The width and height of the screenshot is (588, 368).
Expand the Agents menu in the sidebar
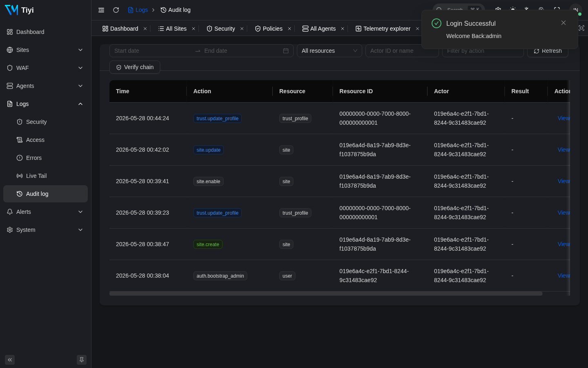click(45, 86)
